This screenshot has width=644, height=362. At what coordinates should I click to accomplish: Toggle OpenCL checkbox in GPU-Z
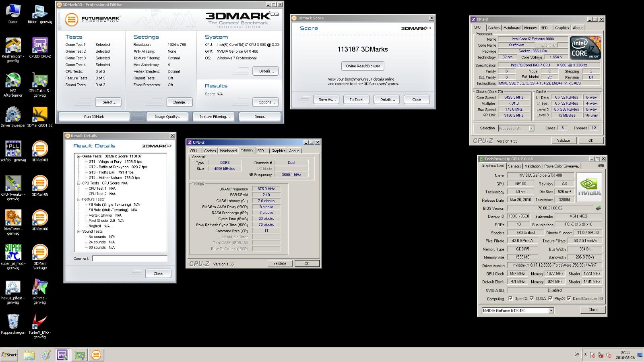click(510, 298)
